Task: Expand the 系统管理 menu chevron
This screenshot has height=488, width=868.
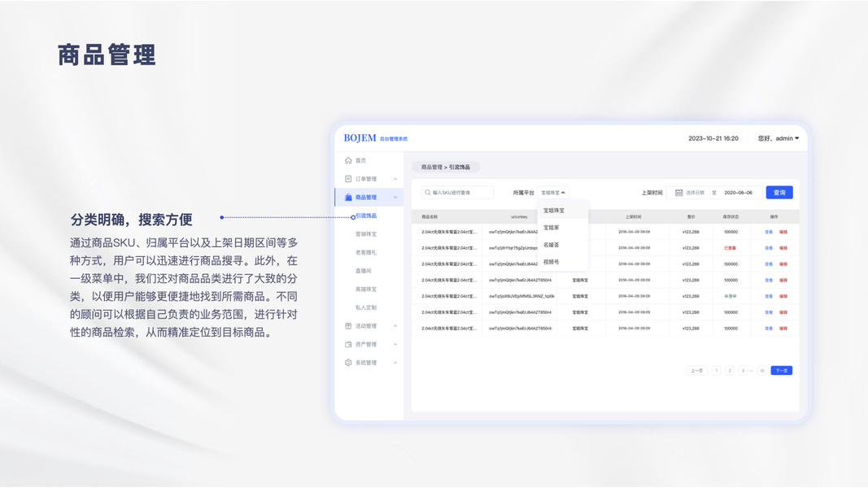Action: pyautogui.click(x=395, y=363)
